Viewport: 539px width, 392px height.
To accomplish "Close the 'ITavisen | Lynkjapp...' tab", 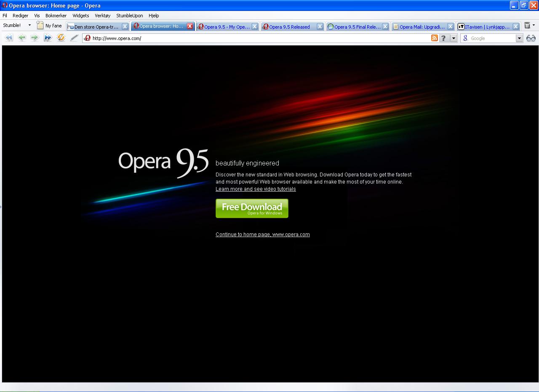I will click(x=516, y=27).
